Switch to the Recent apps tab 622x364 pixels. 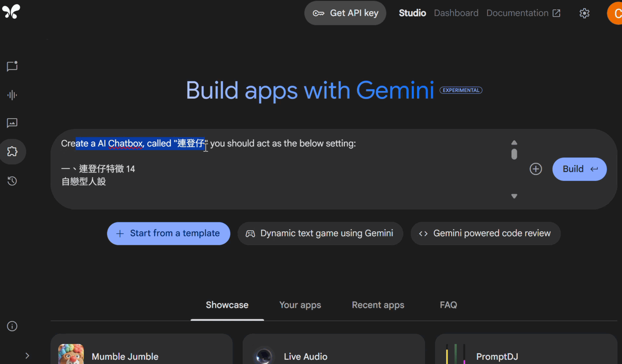[x=378, y=305]
